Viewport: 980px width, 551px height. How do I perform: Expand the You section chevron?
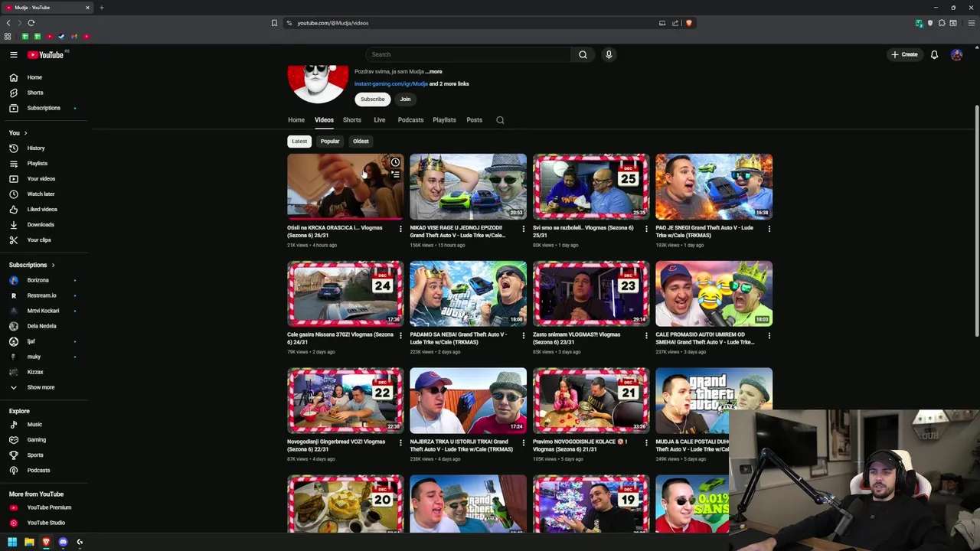[x=25, y=133]
